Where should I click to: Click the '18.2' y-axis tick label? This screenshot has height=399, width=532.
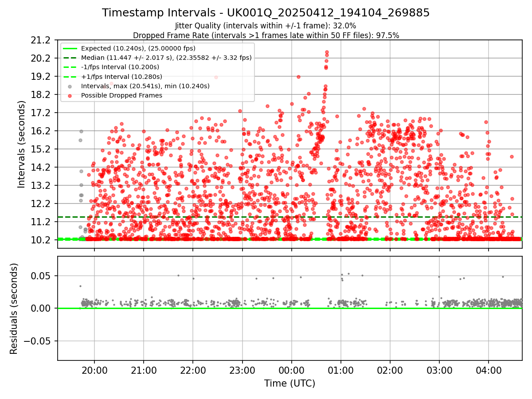click(41, 95)
